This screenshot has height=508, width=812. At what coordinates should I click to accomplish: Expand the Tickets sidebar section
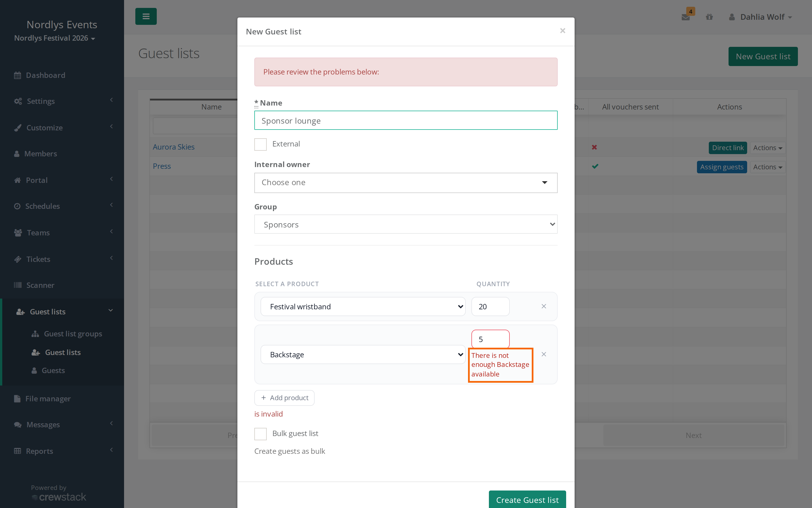click(x=62, y=259)
